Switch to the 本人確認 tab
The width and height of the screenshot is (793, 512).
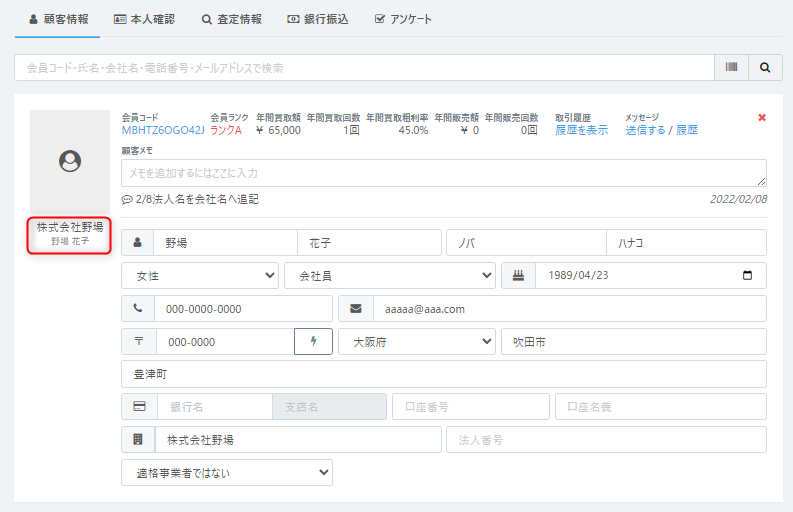click(x=144, y=19)
